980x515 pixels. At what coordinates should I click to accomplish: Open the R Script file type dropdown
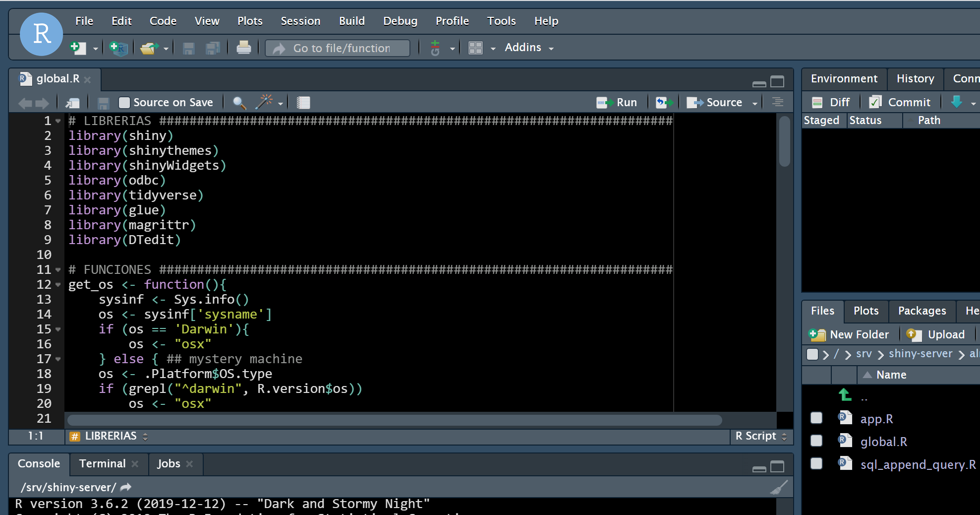[x=761, y=436]
